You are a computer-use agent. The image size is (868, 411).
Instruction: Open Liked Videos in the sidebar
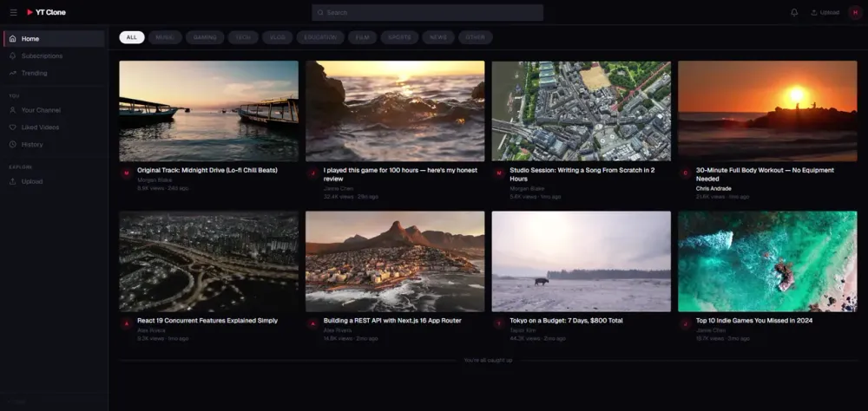54,127
